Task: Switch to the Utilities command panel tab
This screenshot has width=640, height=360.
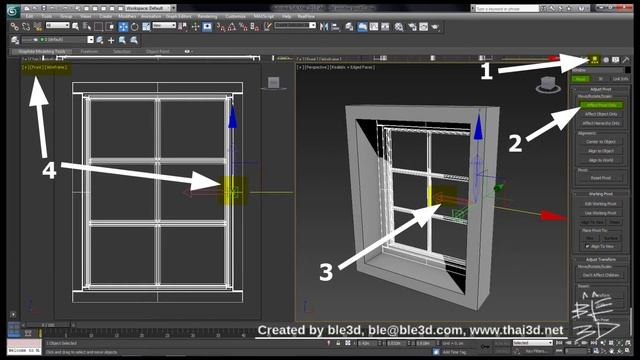Action: click(x=626, y=60)
